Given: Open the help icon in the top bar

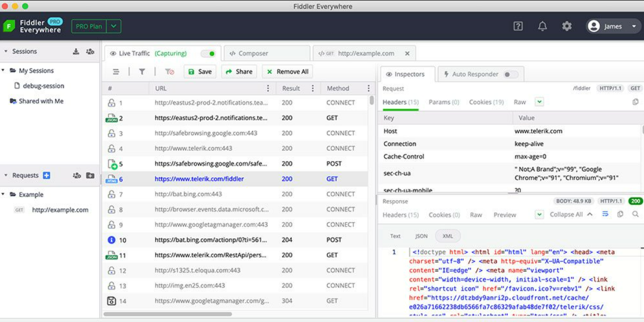Looking at the screenshot, I should (x=518, y=26).
